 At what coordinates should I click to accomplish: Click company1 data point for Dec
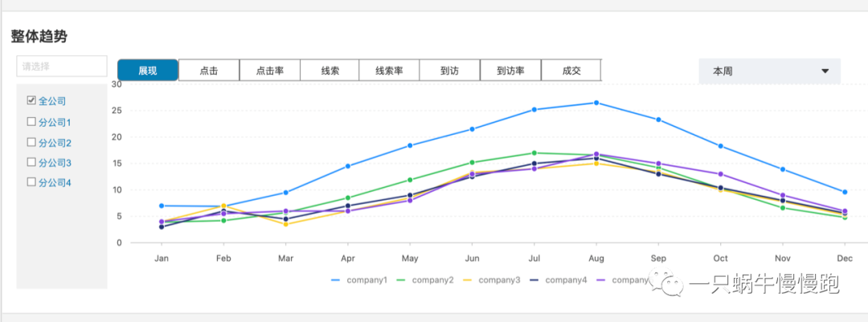point(845,192)
